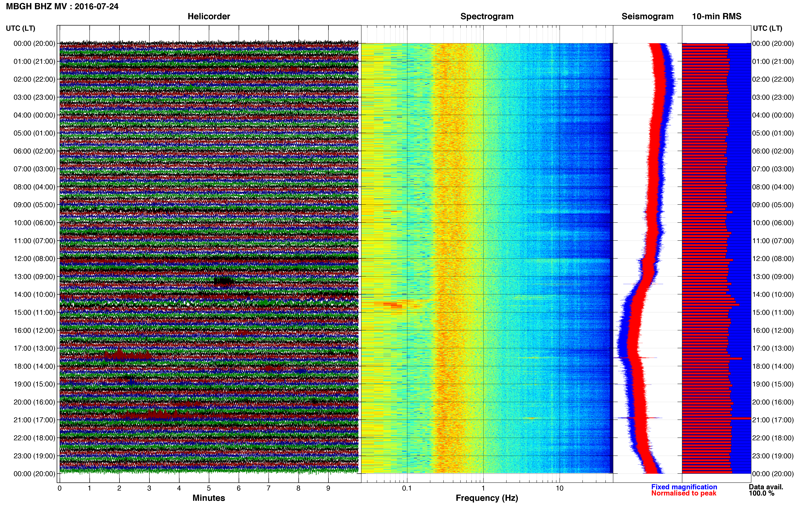Click left-axis time label '16:00 (12:00)'
Screen dimensions: 812x508
34,330
